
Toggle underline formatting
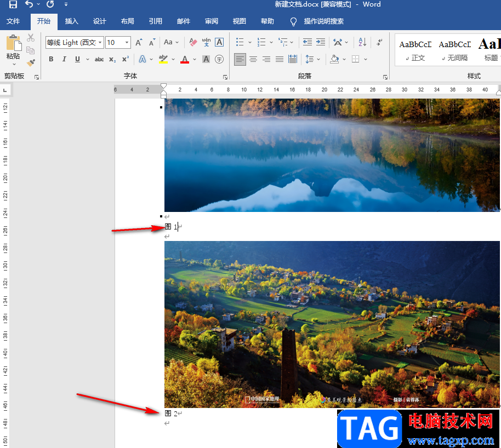(x=77, y=59)
